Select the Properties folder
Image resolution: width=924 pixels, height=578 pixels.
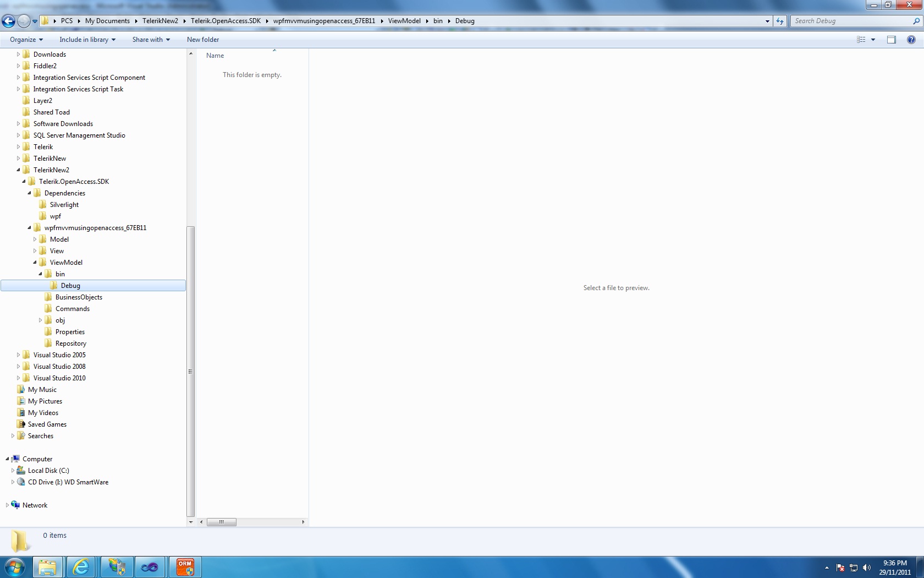click(x=70, y=332)
